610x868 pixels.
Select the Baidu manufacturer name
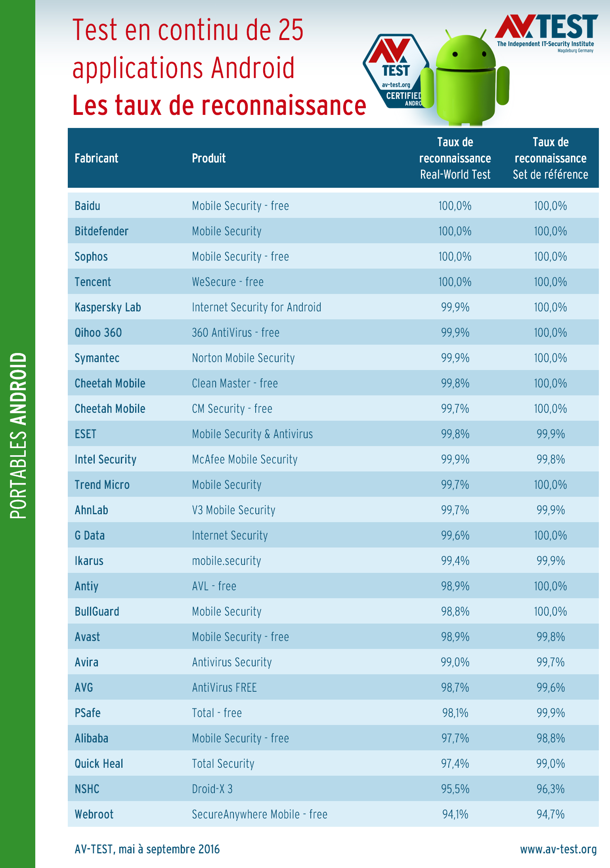point(87,206)
